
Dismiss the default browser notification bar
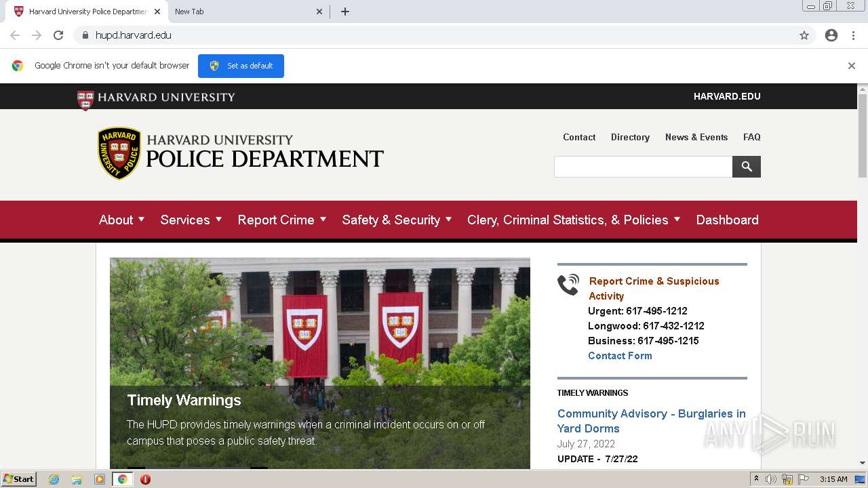pyautogui.click(x=852, y=66)
